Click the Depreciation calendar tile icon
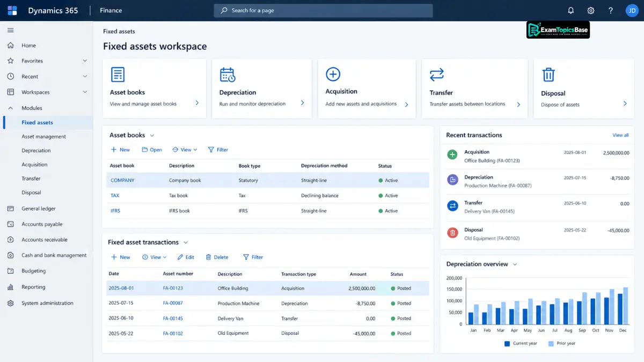This screenshot has width=644, height=362. pyautogui.click(x=228, y=75)
